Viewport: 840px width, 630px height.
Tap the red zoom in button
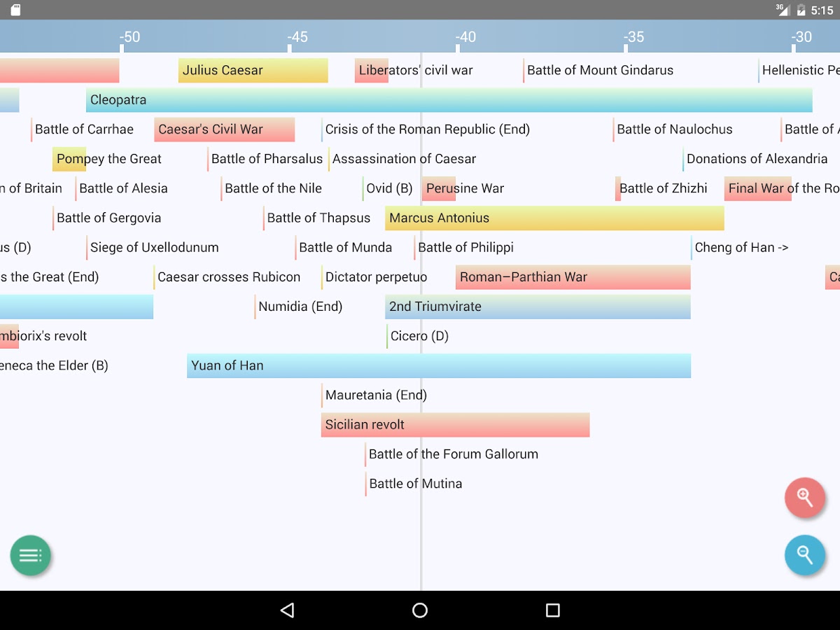(x=804, y=498)
